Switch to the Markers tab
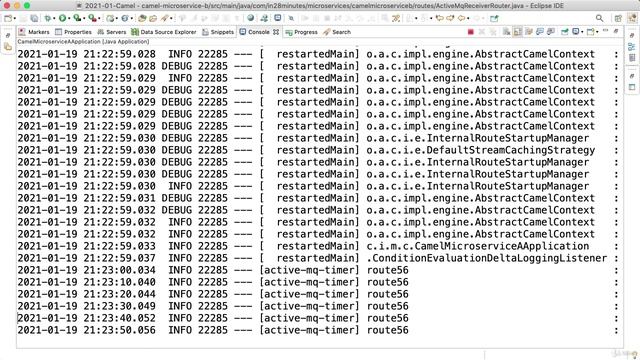The height and width of the screenshot is (360, 640). [x=34, y=32]
